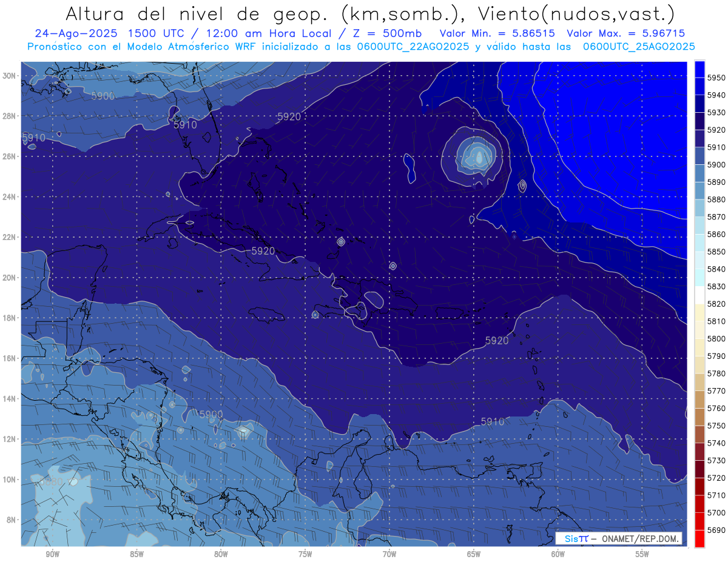
Task: Click the '22N' latitude axis label
Action: point(8,237)
